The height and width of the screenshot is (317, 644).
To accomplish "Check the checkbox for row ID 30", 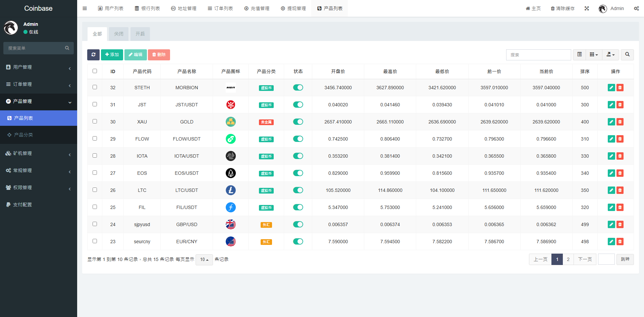I will pos(95,121).
